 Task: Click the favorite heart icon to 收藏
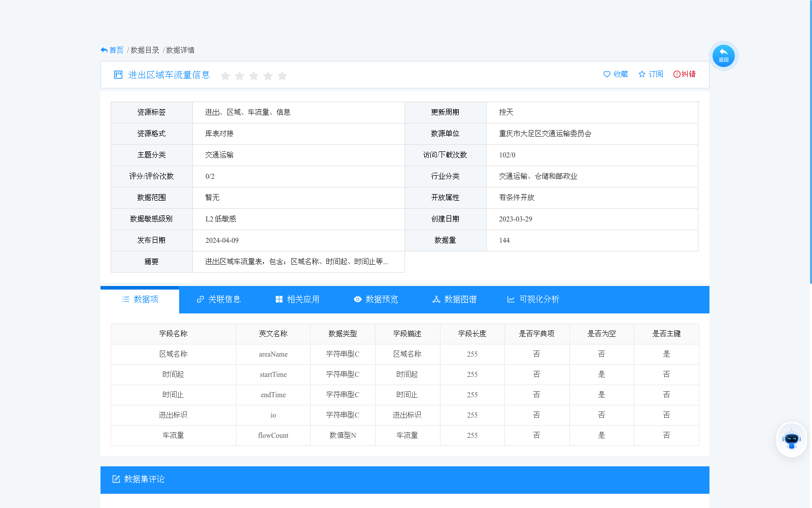607,74
